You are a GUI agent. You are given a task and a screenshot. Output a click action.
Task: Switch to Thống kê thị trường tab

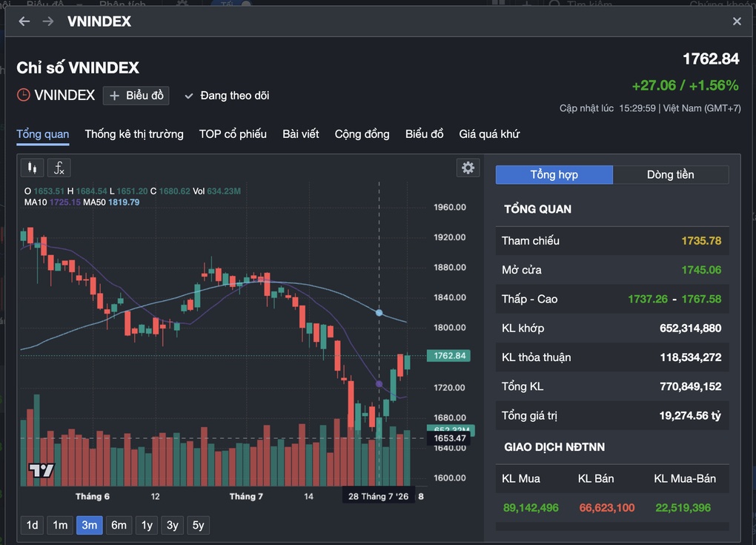[134, 134]
